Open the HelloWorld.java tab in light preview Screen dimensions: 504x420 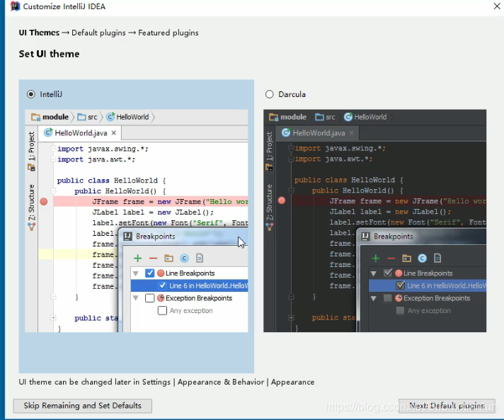81,133
